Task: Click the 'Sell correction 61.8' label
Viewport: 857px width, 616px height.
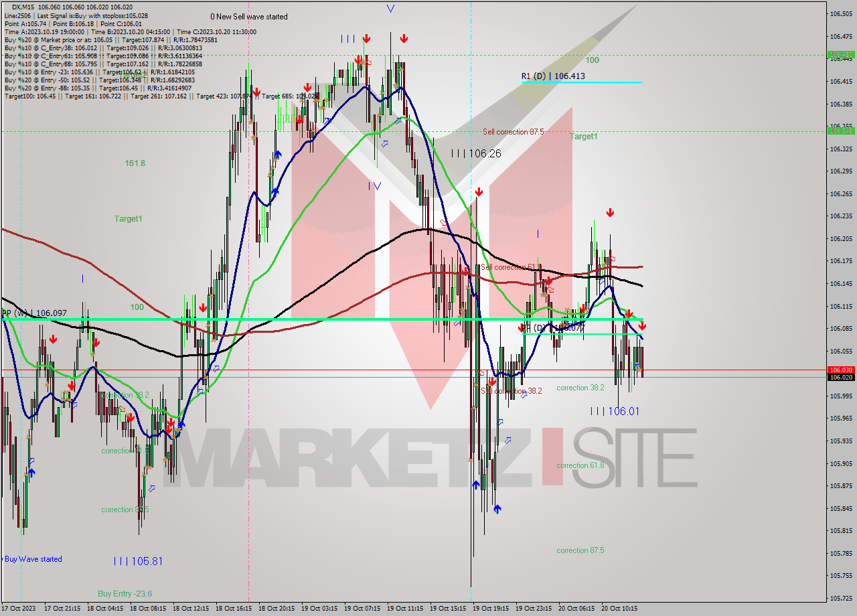Action: coord(511,267)
